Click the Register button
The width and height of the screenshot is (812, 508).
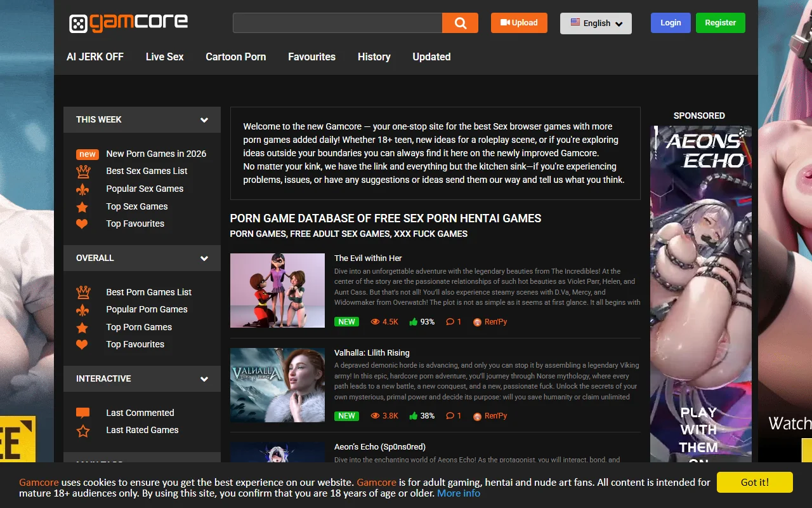[x=720, y=22]
